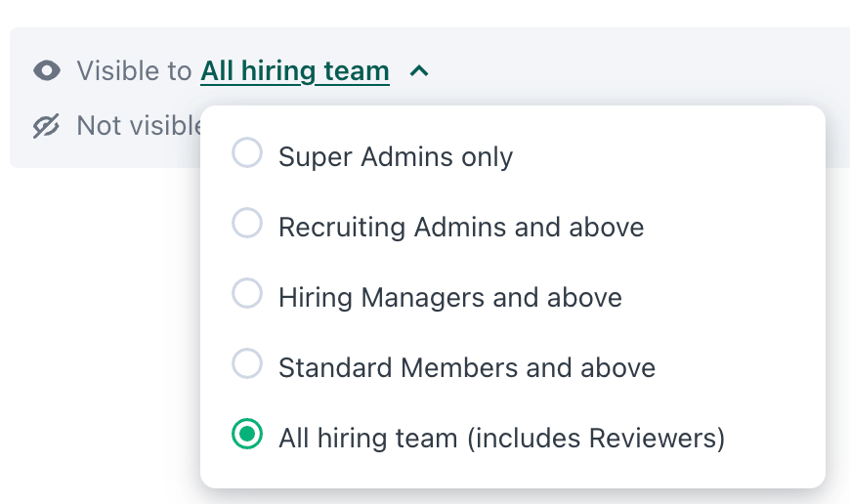
Task: Click the Recruiting Admins and above label
Action: point(461,227)
